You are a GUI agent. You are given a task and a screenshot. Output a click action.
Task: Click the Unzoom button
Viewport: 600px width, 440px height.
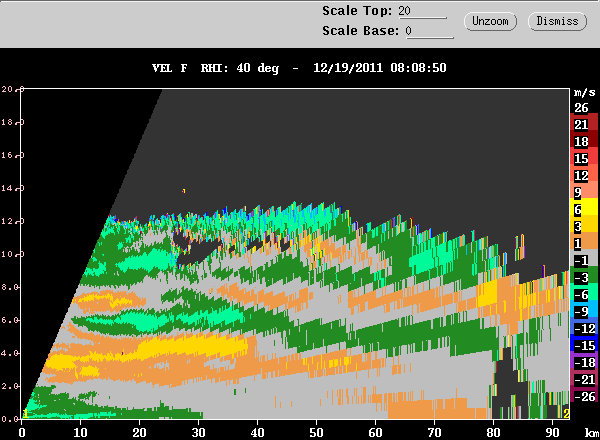[x=490, y=21]
